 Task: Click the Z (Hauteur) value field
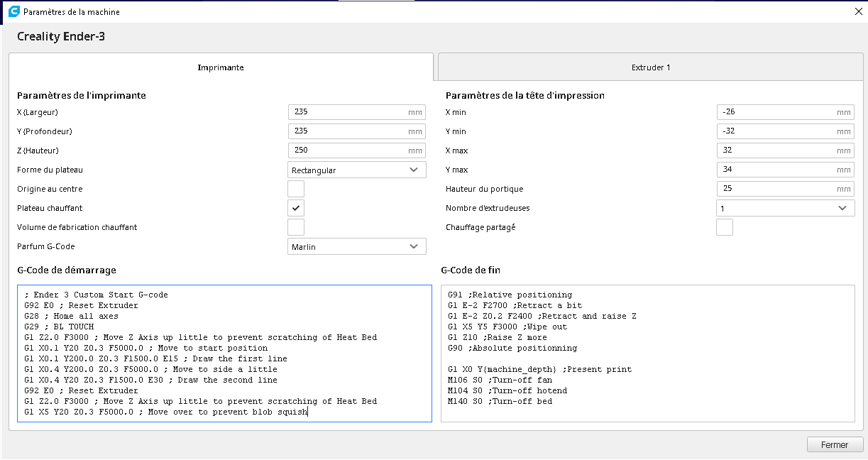pos(357,150)
